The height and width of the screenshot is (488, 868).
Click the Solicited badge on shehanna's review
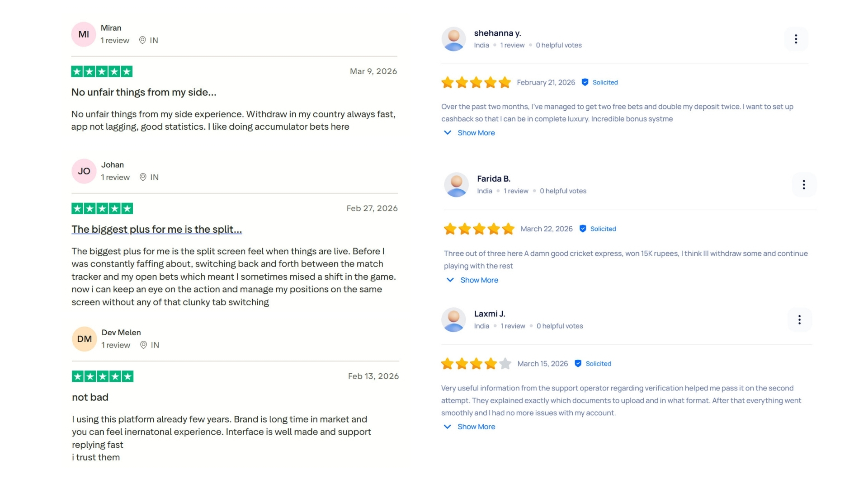click(600, 82)
